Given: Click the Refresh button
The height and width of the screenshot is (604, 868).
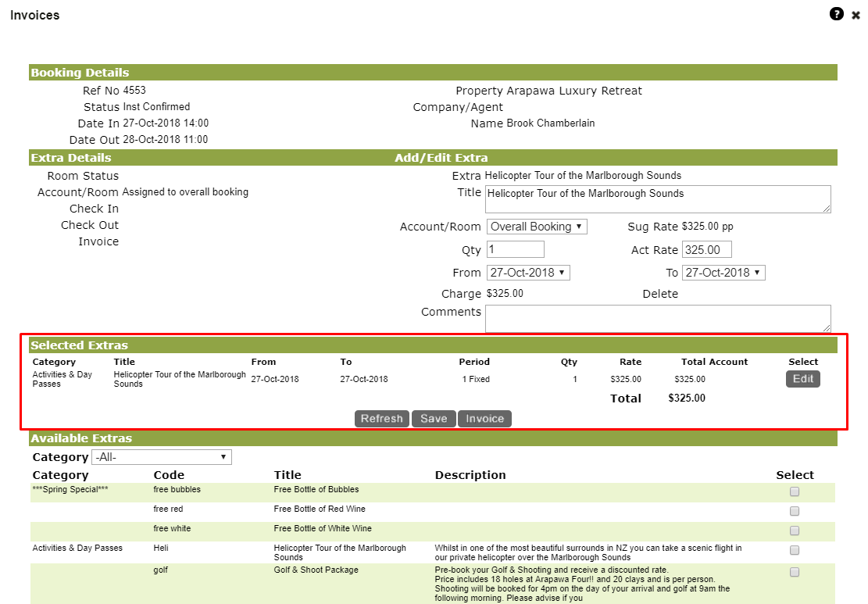Looking at the screenshot, I should click(382, 419).
